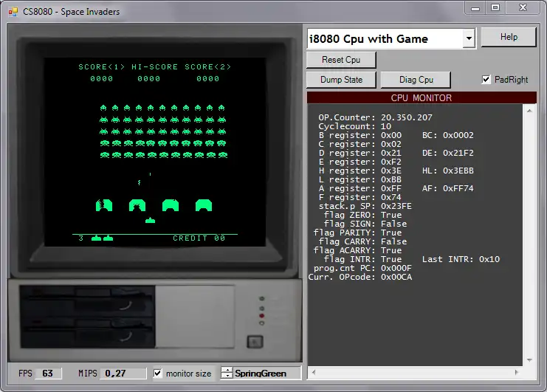
Task: Click the flag PARITY: True line
Action: coord(357,233)
